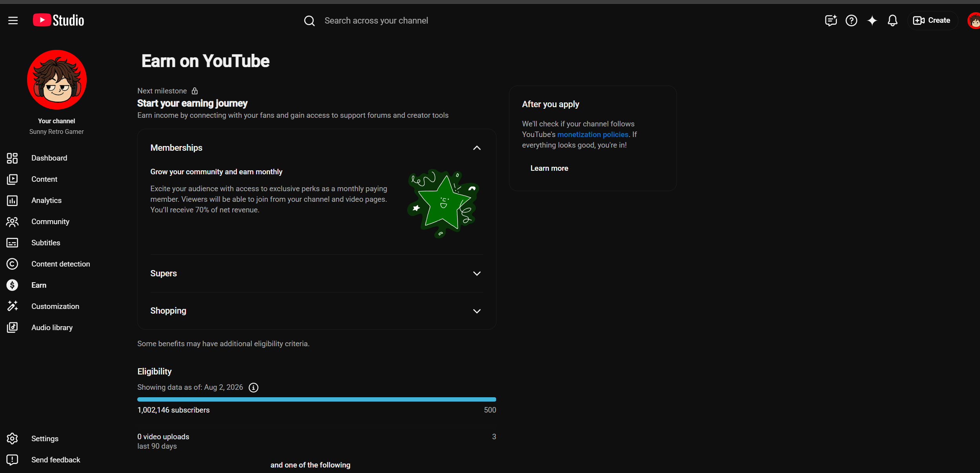The width and height of the screenshot is (980, 473).
Task: Click the Sunny Retro Gamer channel name
Action: [56, 132]
